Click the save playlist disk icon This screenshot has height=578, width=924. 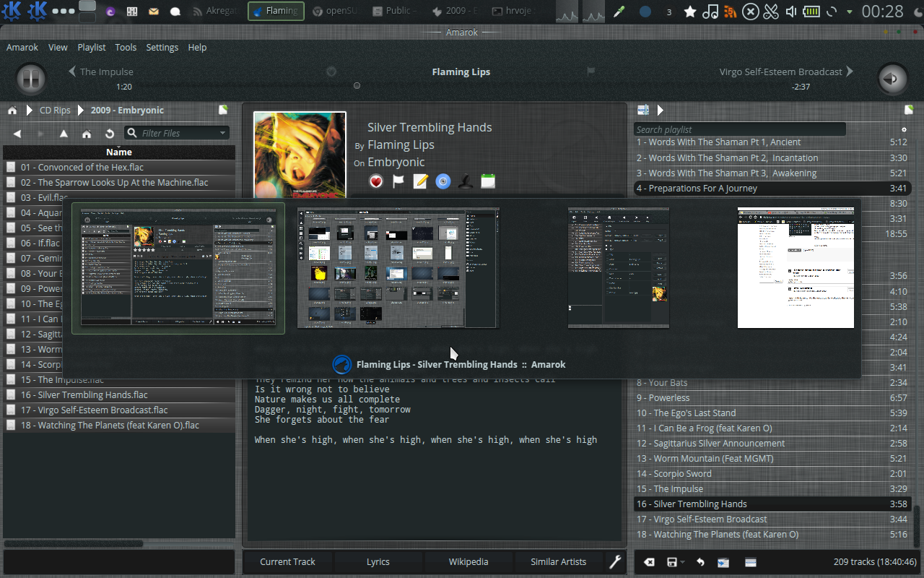coord(672,562)
